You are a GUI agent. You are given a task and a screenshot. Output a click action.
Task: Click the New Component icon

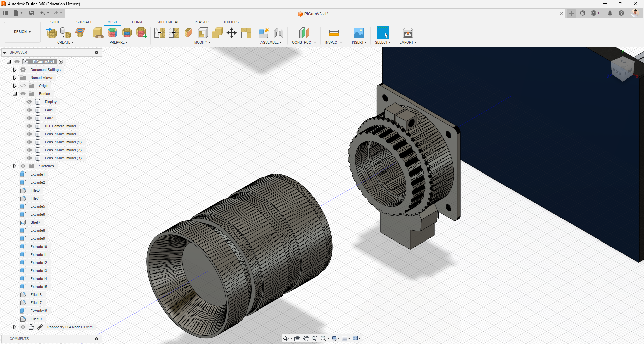[264, 33]
